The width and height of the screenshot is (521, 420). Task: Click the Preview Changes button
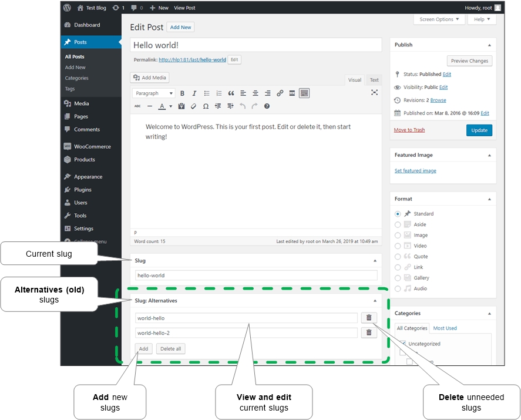tap(469, 61)
